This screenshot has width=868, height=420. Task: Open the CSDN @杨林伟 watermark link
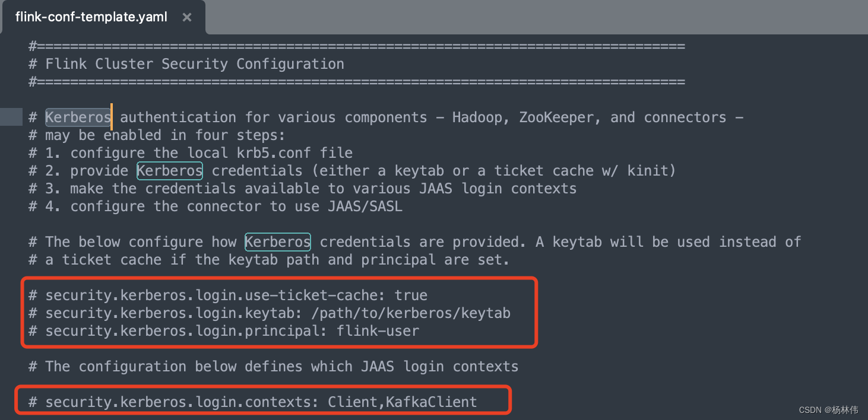[x=829, y=409]
